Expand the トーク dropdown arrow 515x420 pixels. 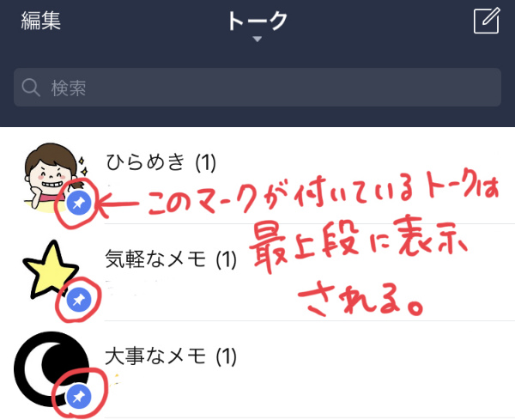click(x=257, y=40)
